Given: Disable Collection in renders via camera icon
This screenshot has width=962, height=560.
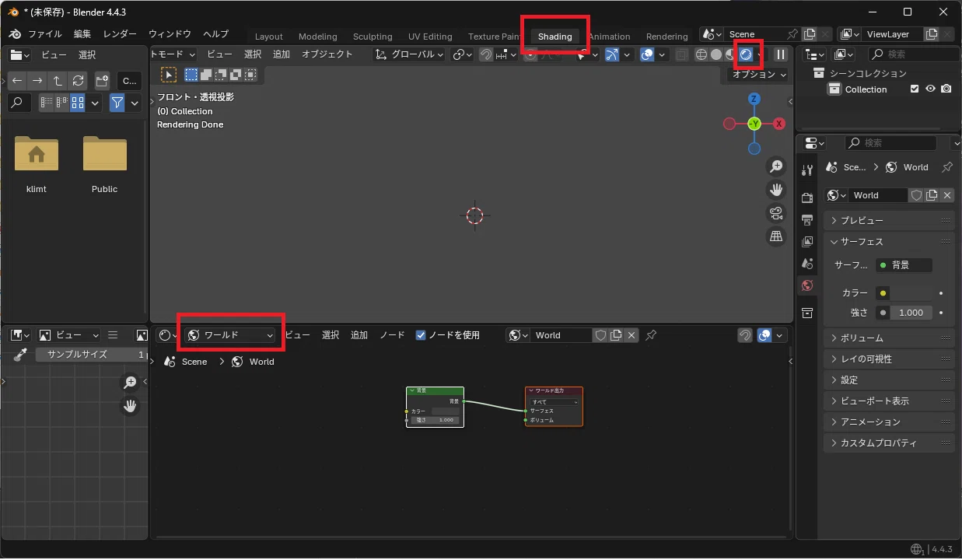Looking at the screenshot, I should pos(946,89).
